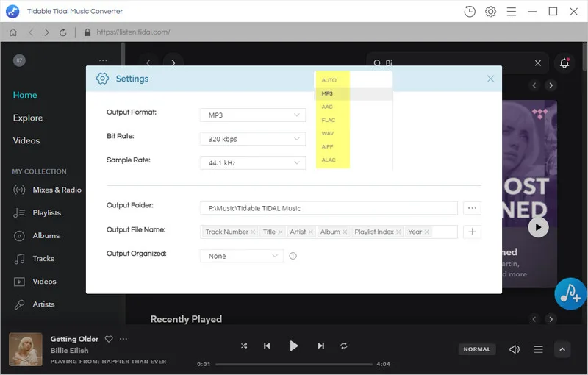Open conversion history clock icon
The image size is (588, 375).
(x=470, y=12)
